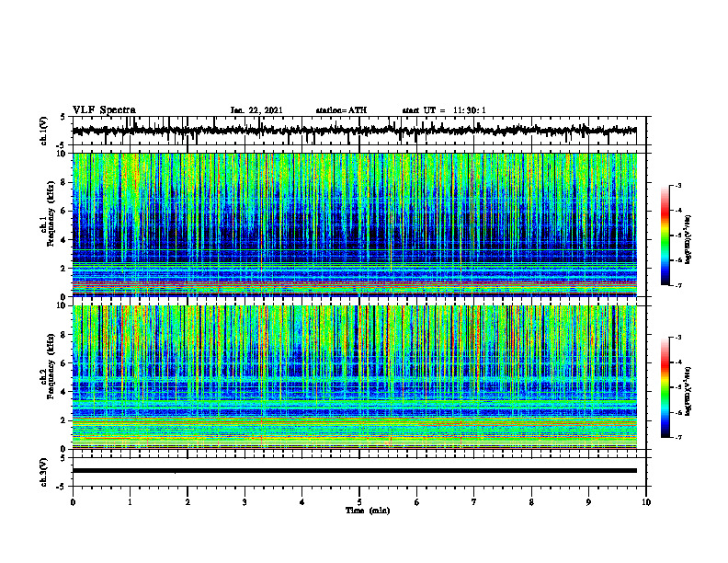Click the "-3" label on ch.2 colorbar

point(677,338)
